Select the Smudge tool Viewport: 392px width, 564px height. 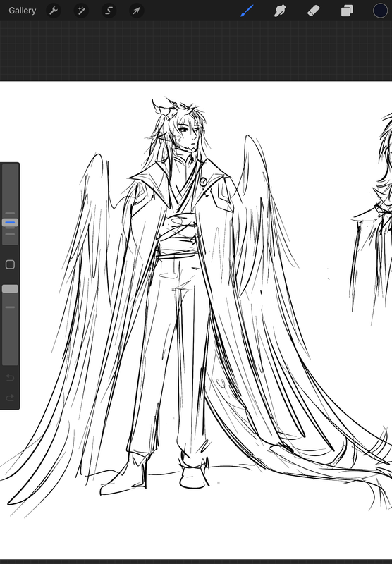point(280,11)
